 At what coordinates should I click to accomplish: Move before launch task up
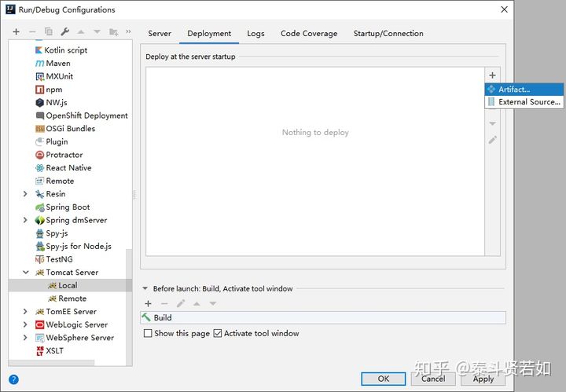point(197,304)
